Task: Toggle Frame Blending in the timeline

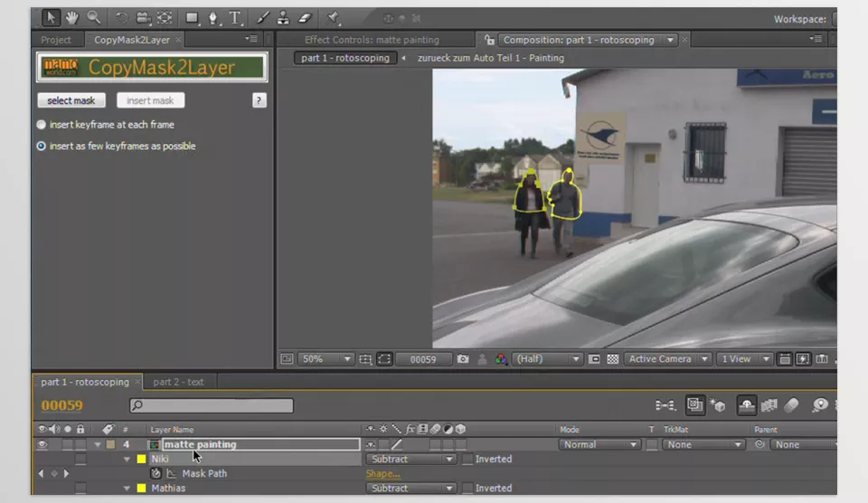Action: pyautogui.click(x=769, y=405)
